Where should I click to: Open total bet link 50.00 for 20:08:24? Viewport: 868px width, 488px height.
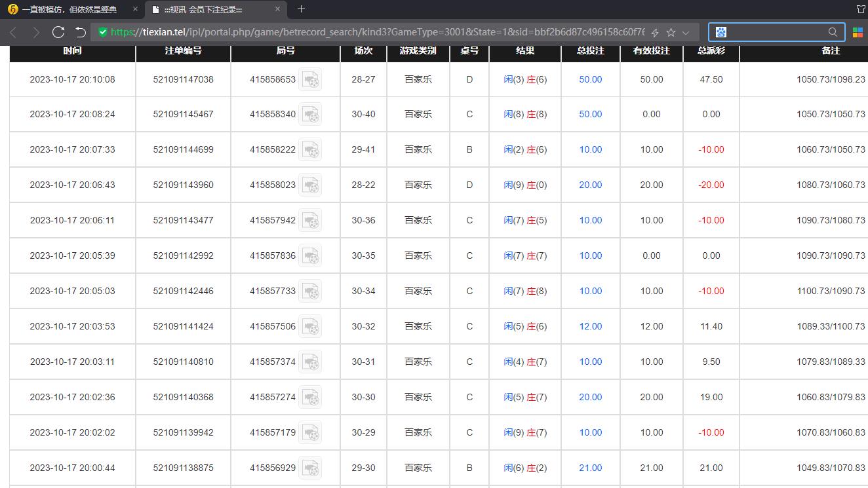tap(591, 114)
